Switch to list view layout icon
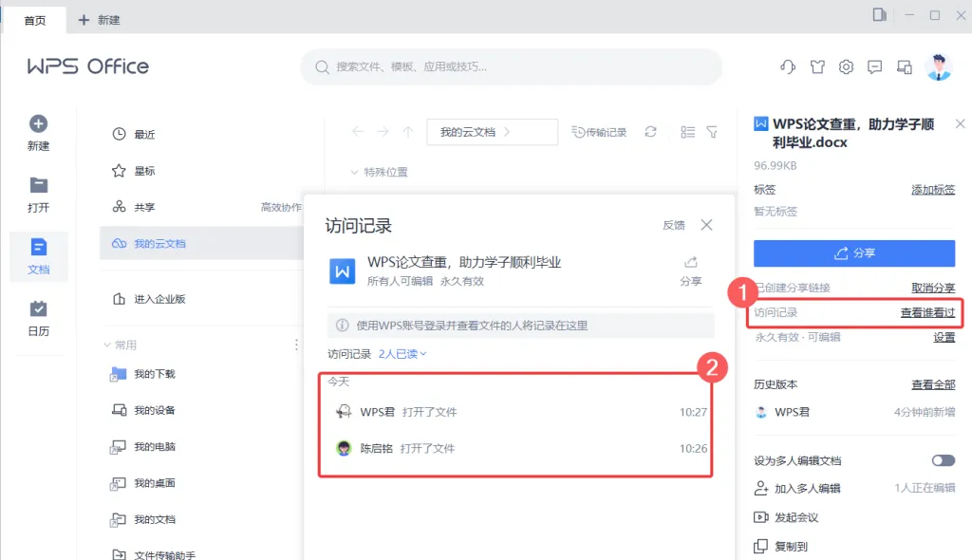 (687, 132)
